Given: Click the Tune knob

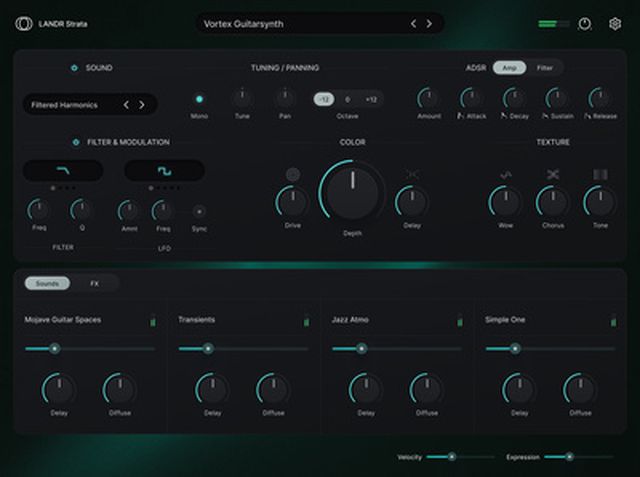Looking at the screenshot, I should tap(242, 98).
